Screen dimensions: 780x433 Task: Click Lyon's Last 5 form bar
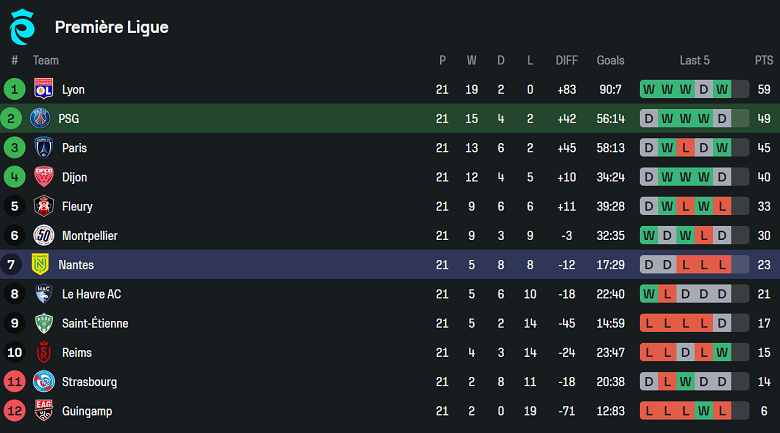[x=685, y=89]
